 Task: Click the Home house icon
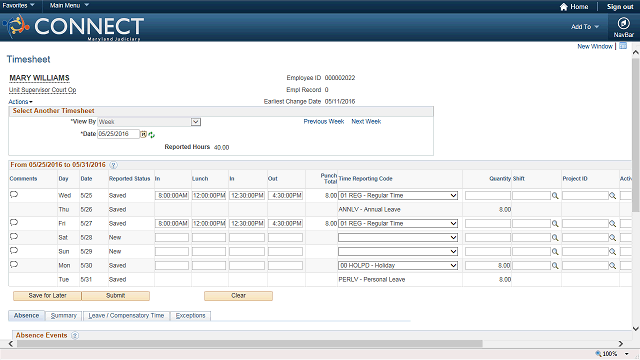[x=564, y=7]
